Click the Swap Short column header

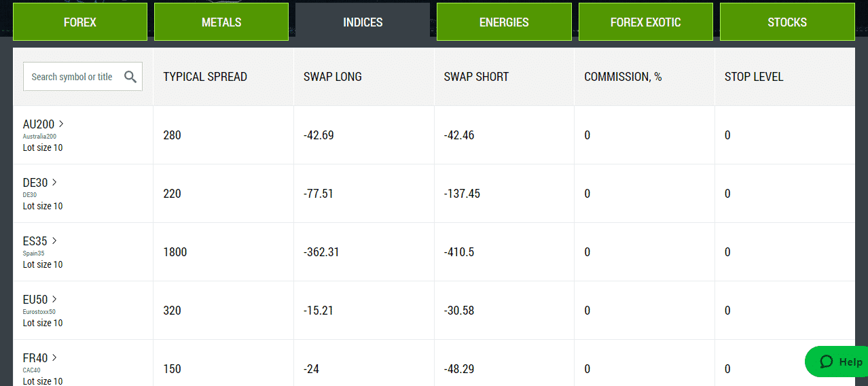pos(476,77)
